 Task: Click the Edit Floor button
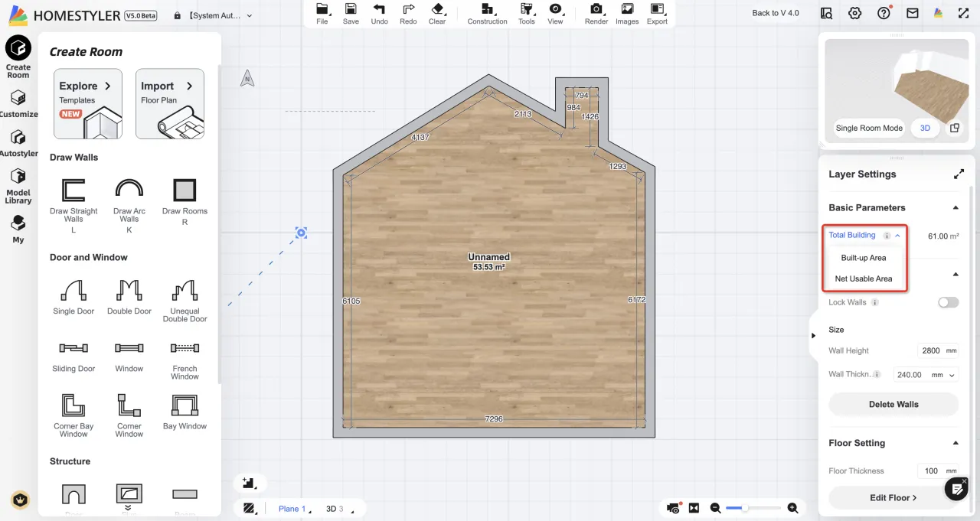(x=893, y=497)
